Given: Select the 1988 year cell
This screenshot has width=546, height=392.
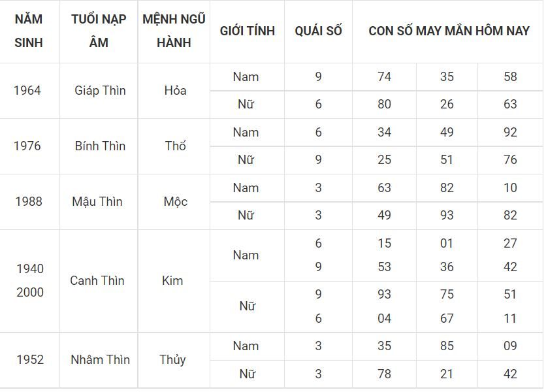Looking at the screenshot, I should [29, 201].
